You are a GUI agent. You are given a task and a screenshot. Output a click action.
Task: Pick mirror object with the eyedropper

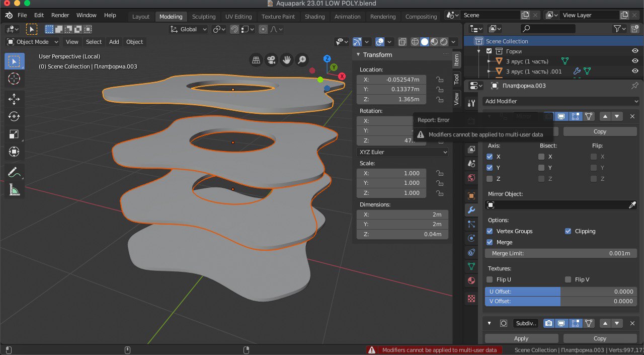pyautogui.click(x=633, y=205)
